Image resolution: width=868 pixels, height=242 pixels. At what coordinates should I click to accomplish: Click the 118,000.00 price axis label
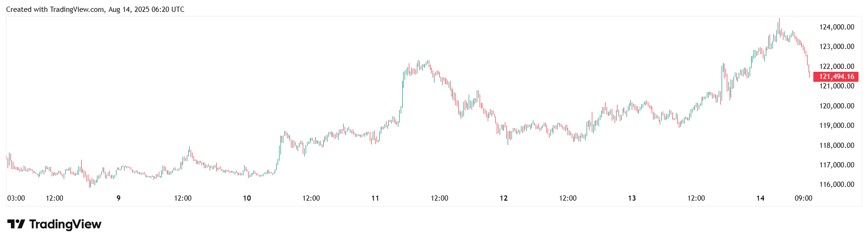click(x=837, y=145)
